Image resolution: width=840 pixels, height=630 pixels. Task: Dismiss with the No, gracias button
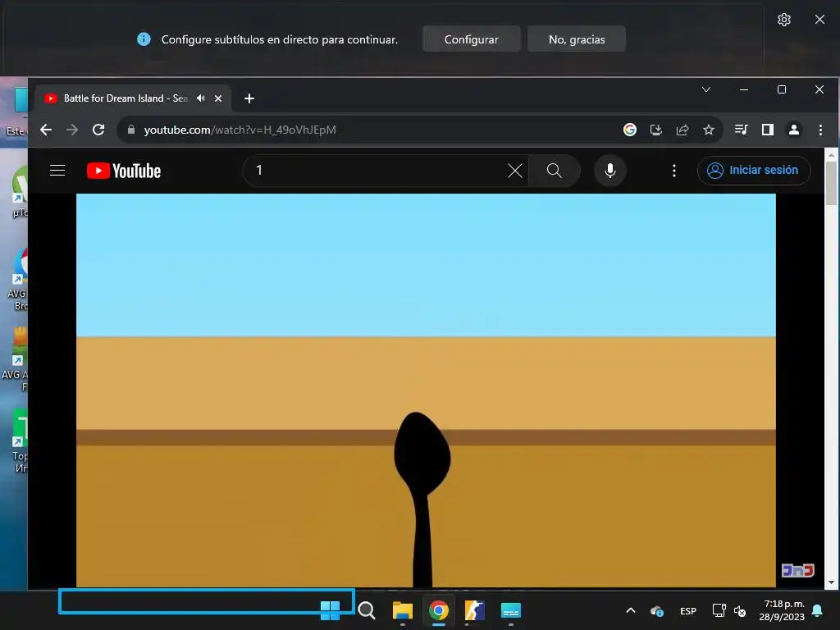pyautogui.click(x=577, y=39)
